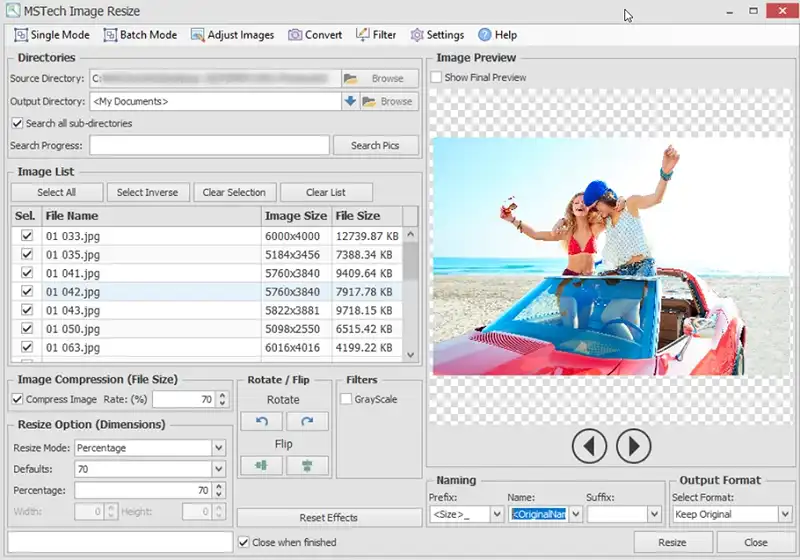Show previous image in preview
Screen dimensions: 800x560
pyautogui.click(x=589, y=446)
